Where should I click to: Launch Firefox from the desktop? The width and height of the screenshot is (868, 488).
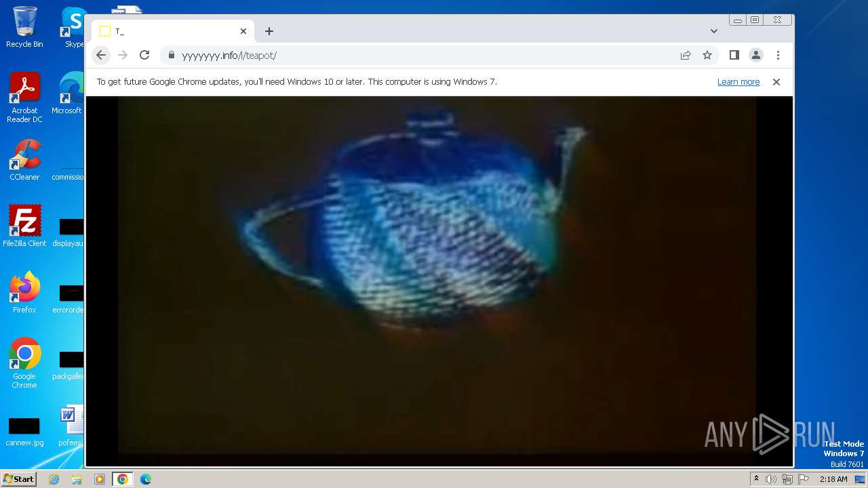[x=24, y=293]
